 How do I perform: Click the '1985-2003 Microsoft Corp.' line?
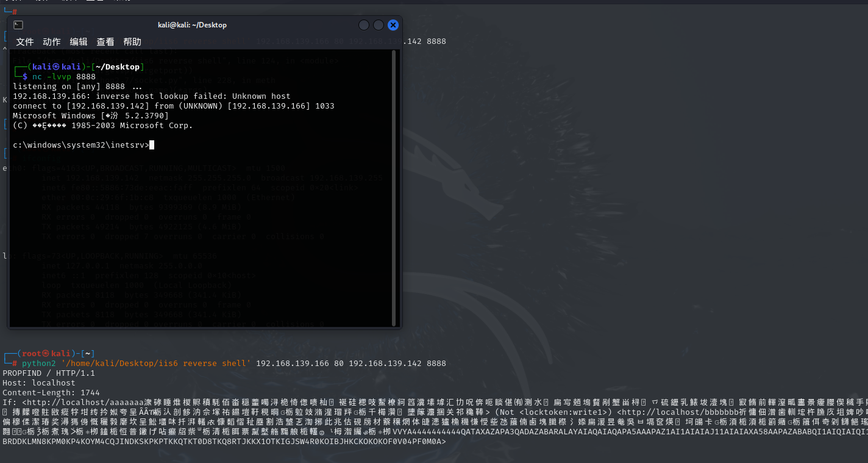[102, 126]
